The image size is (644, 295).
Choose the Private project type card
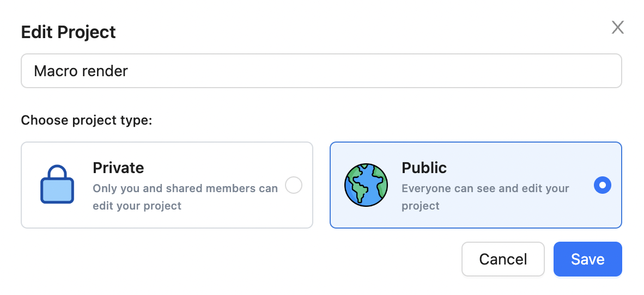[x=167, y=185]
